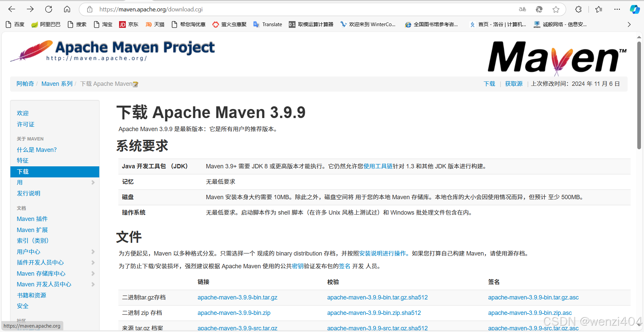The image size is (644, 332).
Task: Open the browser home page icon
Action: coord(67,9)
